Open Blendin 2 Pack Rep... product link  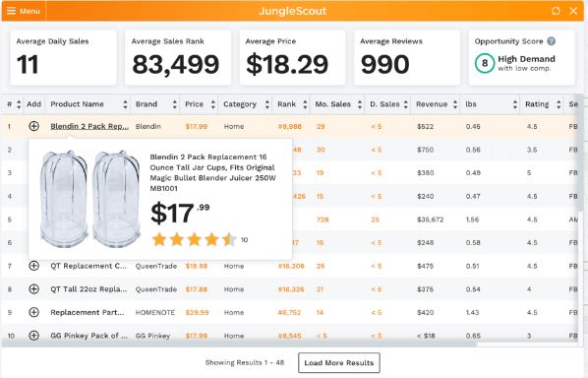pos(89,127)
